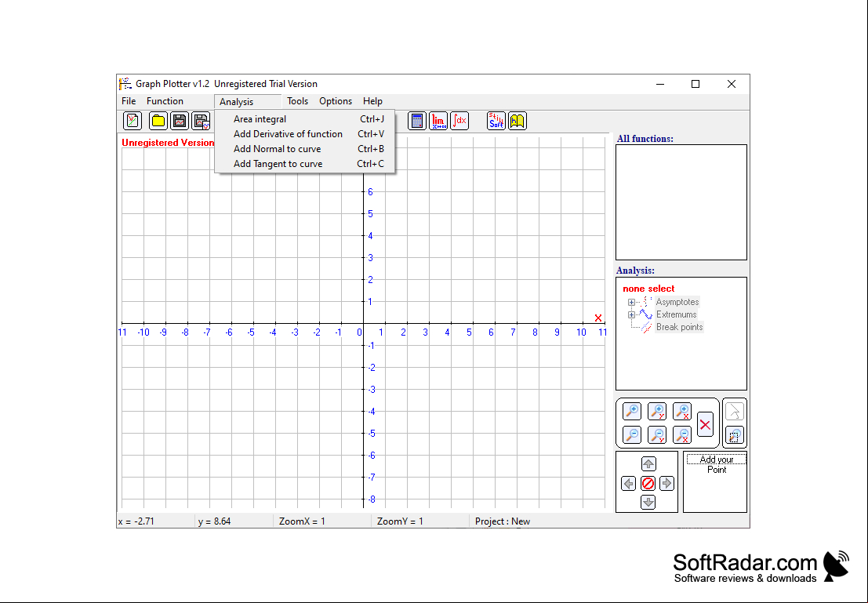This screenshot has height=603, width=868.
Task: Click the zoom out magnifier button
Action: (632, 434)
